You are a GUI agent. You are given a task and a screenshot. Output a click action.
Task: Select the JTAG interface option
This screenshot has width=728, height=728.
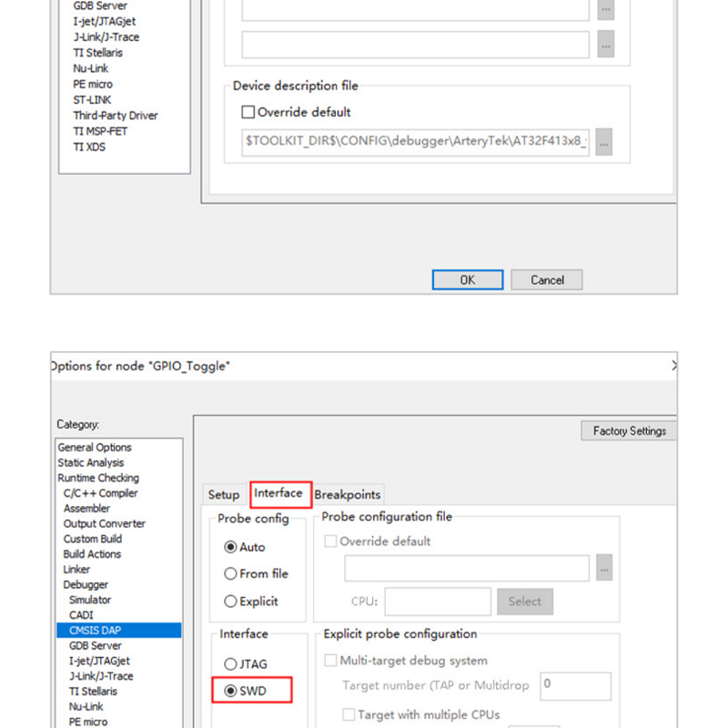tap(231, 664)
